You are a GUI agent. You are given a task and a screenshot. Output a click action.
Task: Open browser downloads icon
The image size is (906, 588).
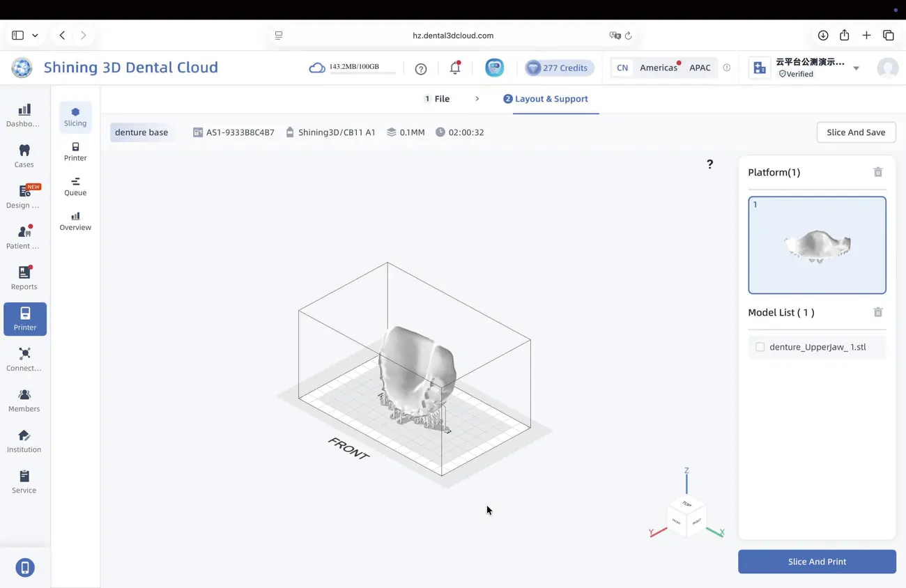(x=823, y=36)
